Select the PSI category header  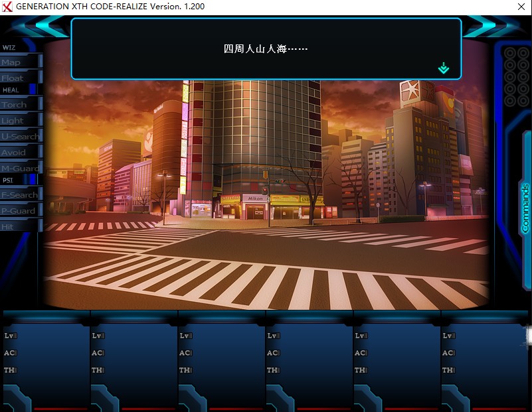pyautogui.click(x=8, y=180)
